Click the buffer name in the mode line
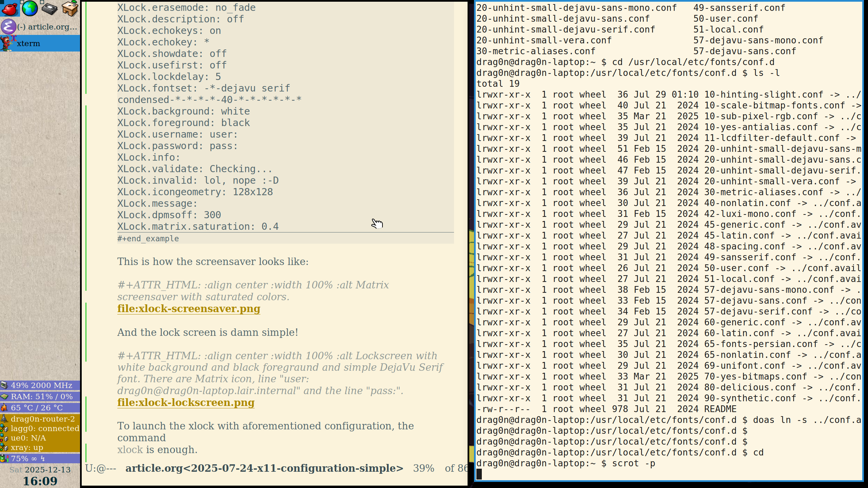 pos(264,468)
